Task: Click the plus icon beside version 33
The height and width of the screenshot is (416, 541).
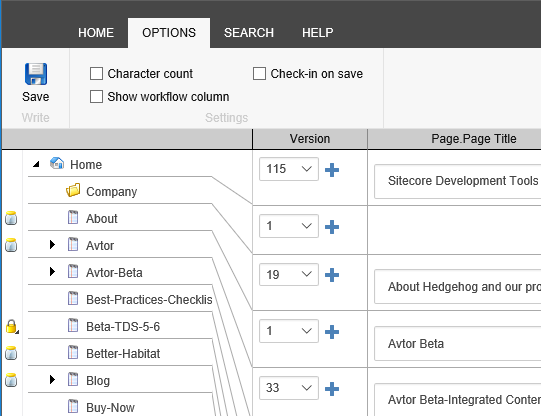Action: pyautogui.click(x=332, y=389)
